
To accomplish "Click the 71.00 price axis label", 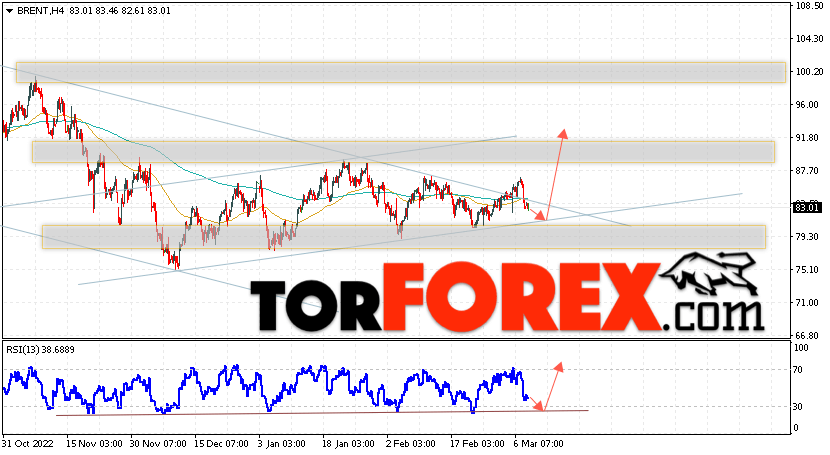I will tap(808, 303).
